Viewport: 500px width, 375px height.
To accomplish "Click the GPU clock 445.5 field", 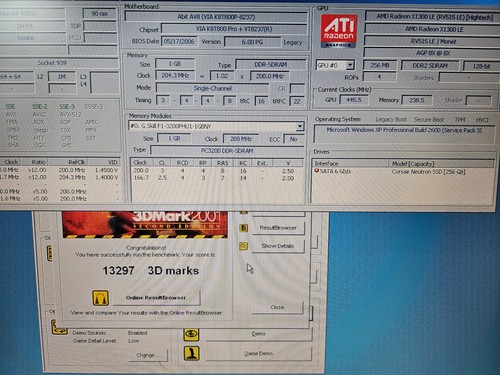I will (x=354, y=99).
